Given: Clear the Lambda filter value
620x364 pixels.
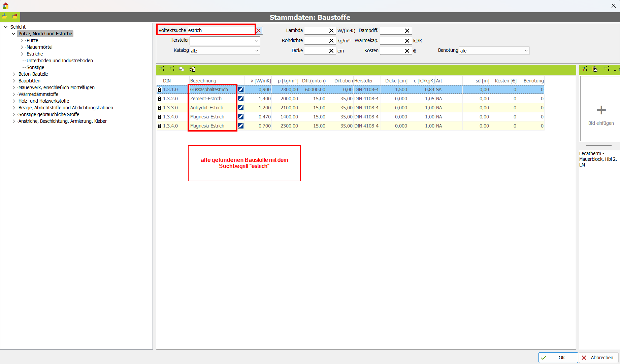Looking at the screenshot, I should pos(331,31).
